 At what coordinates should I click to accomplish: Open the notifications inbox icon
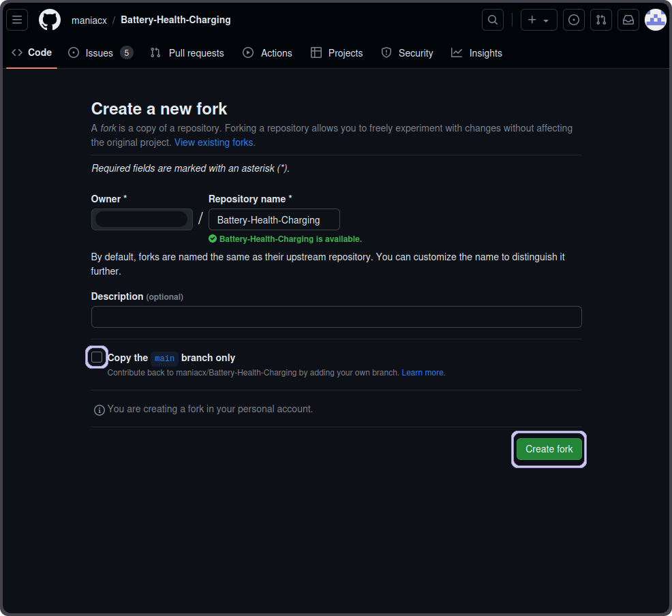pyautogui.click(x=628, y=20)
